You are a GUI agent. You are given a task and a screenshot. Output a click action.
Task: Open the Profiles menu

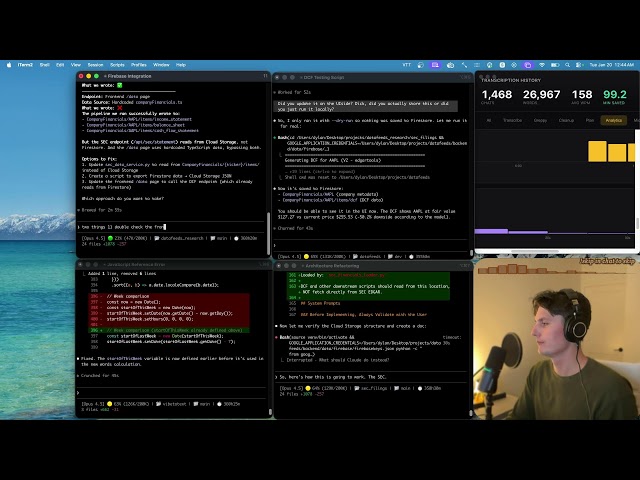[139, 65]
